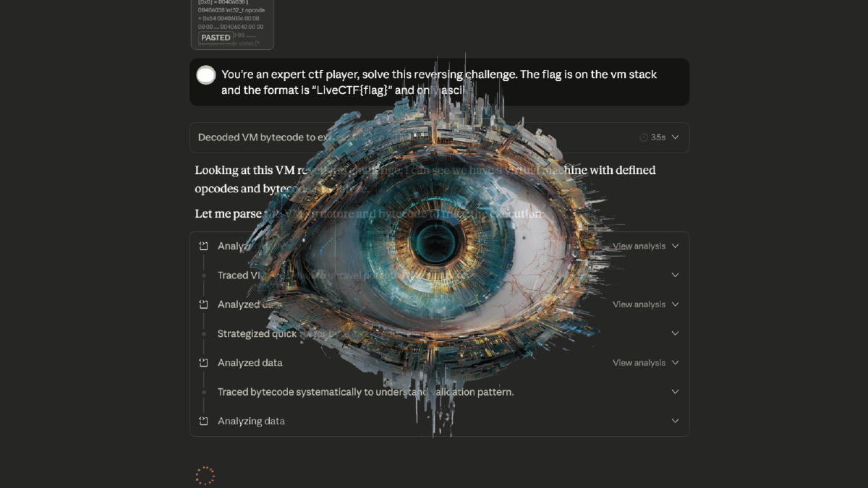Click the 'Traced bytecode systematically' step row
Screen dimensions: 868x488
coord(365,391)
